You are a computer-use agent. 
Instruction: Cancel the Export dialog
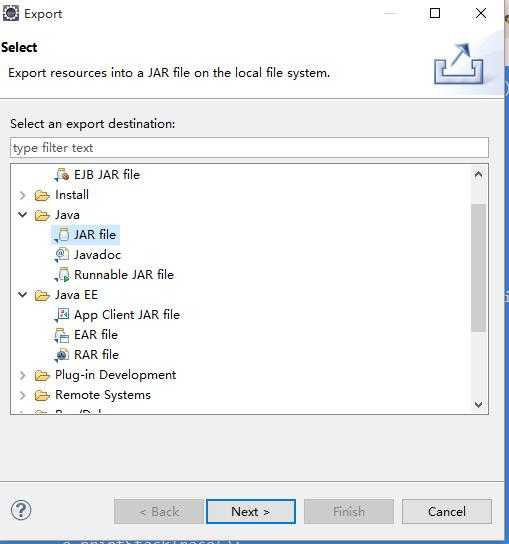pos(447,511)
